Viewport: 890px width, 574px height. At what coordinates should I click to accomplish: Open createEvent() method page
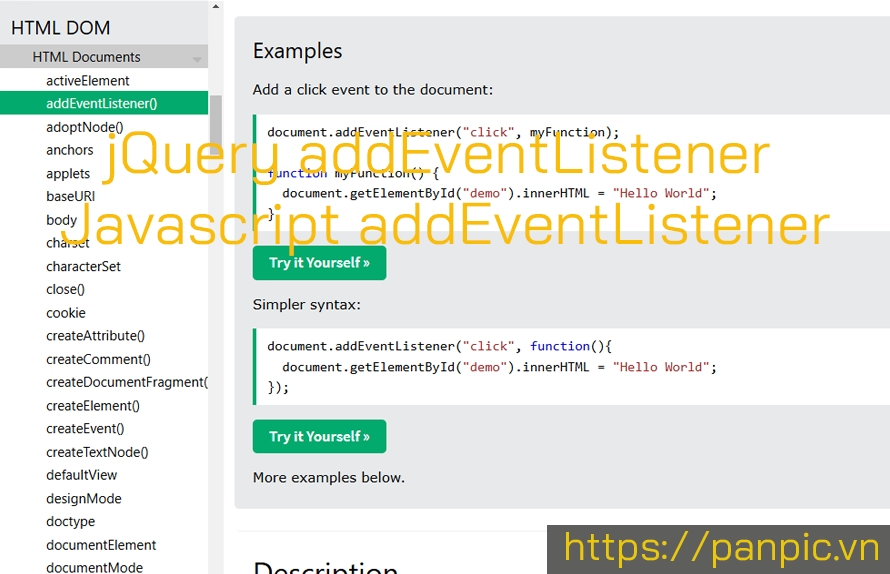click(x=85, y=429)
